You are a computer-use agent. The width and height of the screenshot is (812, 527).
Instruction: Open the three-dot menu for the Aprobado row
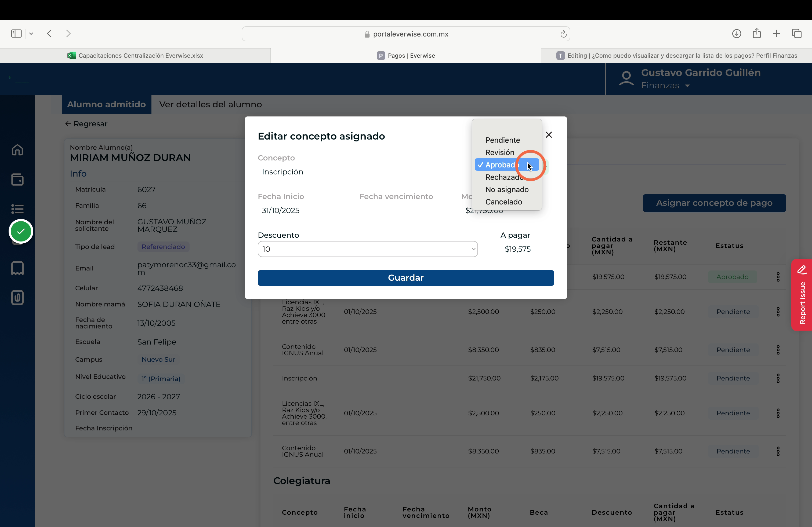click(778, 277)
